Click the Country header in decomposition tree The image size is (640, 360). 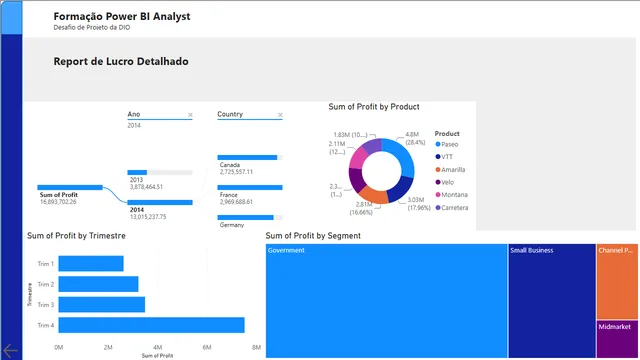230,114
